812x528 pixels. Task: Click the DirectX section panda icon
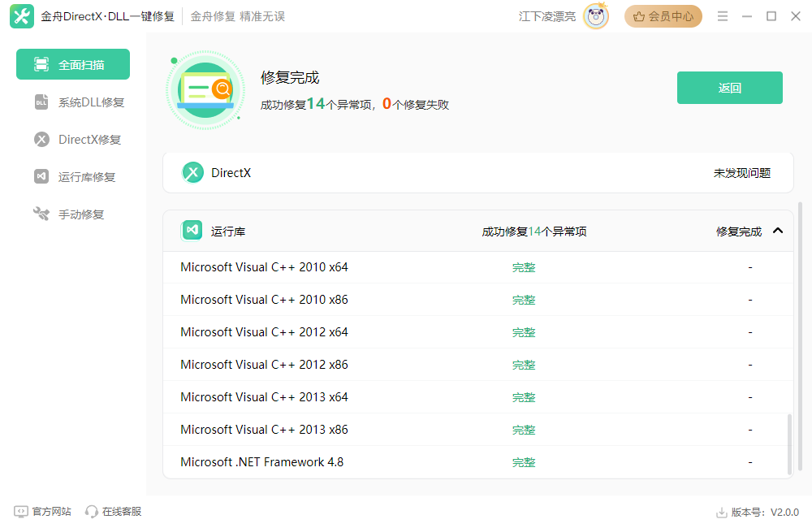click(x=192, y=172)
